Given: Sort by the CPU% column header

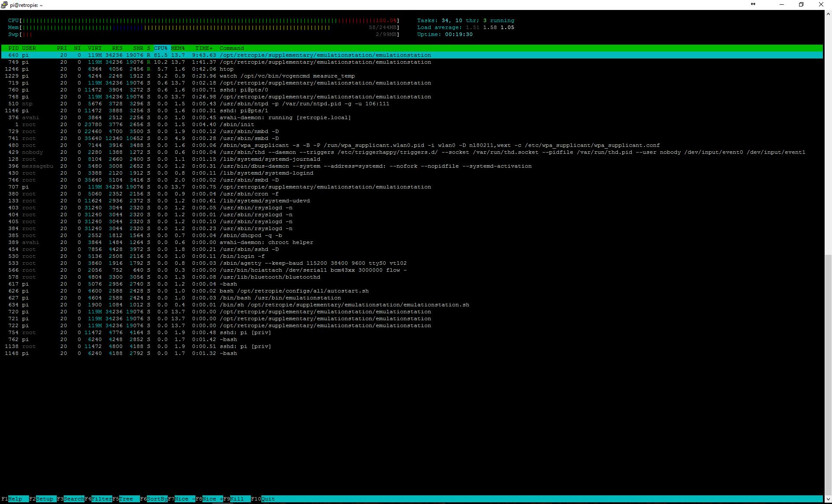Looking at the screenshot, I should (160, 48).
